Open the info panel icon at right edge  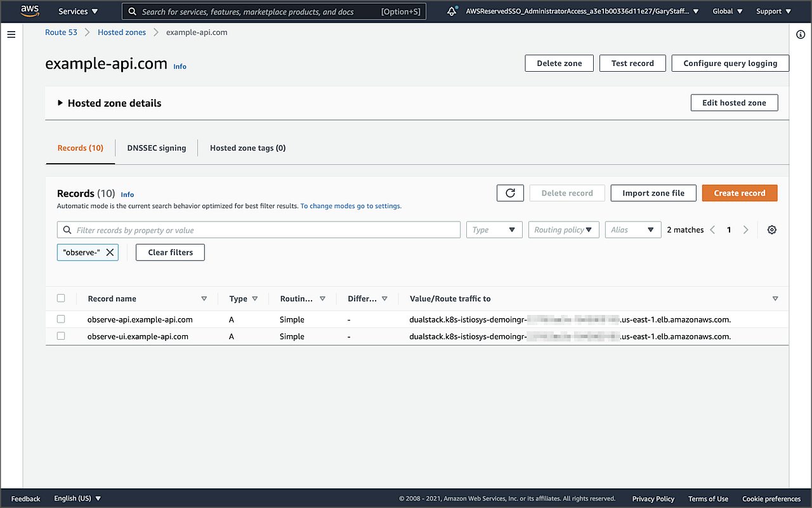click(801, 34)
